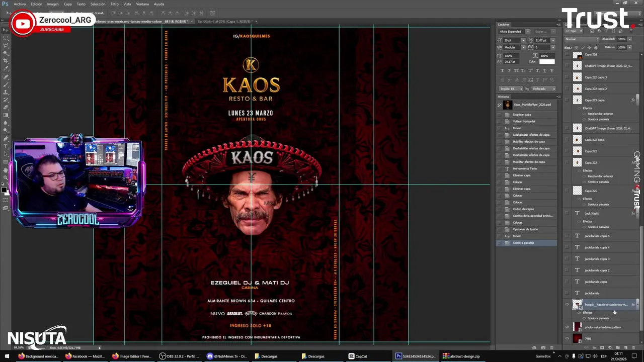Show the jackdaniels copia 5 layer
This screenshot has width=644, height=362.
(567, 236)
